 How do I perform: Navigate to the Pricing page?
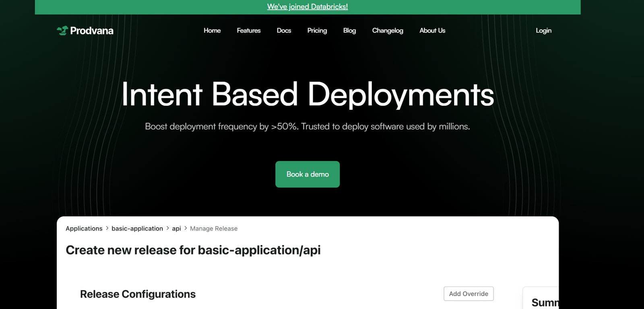(317, 31)
